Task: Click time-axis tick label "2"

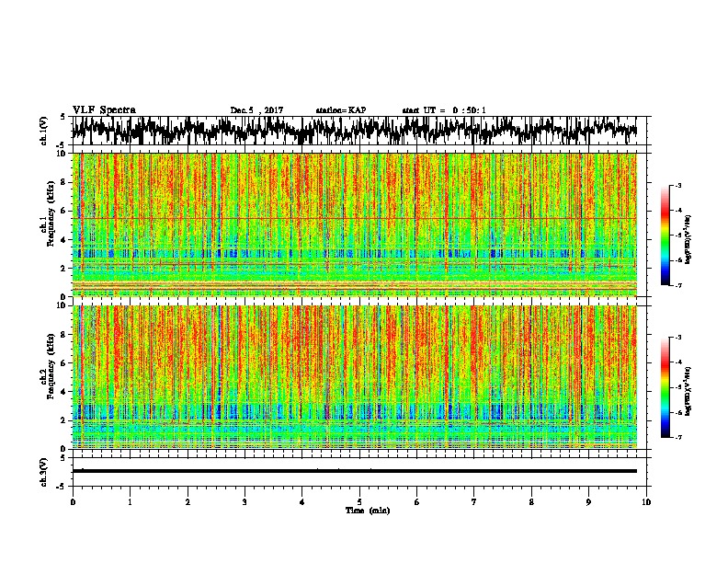Action: (188, 501)
